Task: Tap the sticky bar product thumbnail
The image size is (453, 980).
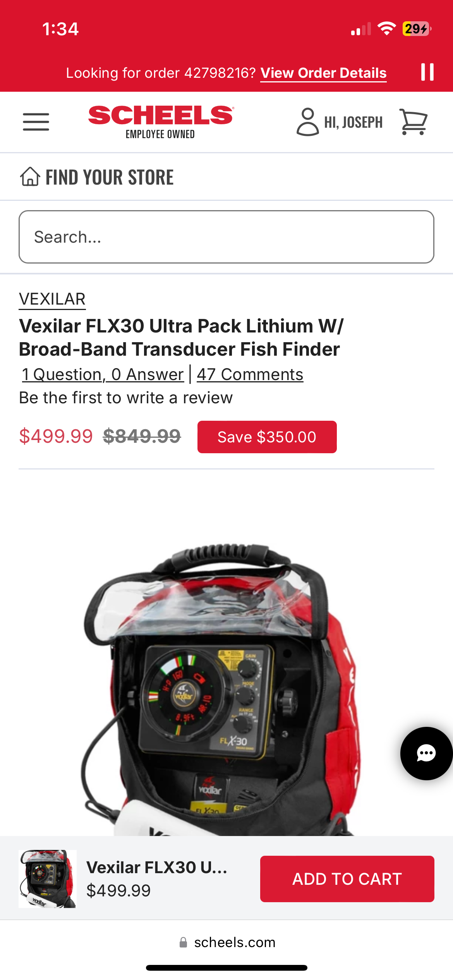Action: coord(48,879)
